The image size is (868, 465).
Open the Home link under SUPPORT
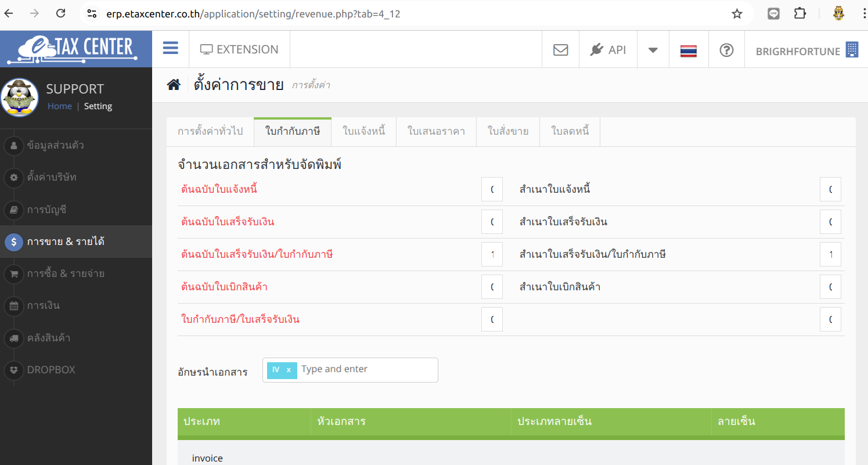[60, 106]
